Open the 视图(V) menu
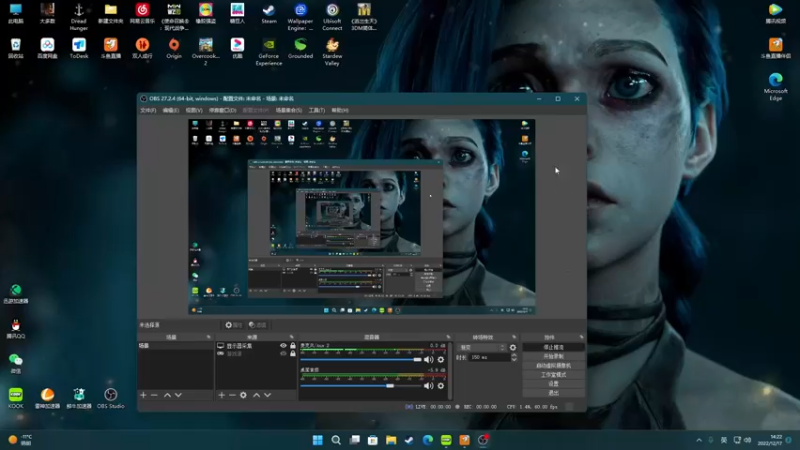This screenshot has height=450, width=800. click(x=194, y=110)
